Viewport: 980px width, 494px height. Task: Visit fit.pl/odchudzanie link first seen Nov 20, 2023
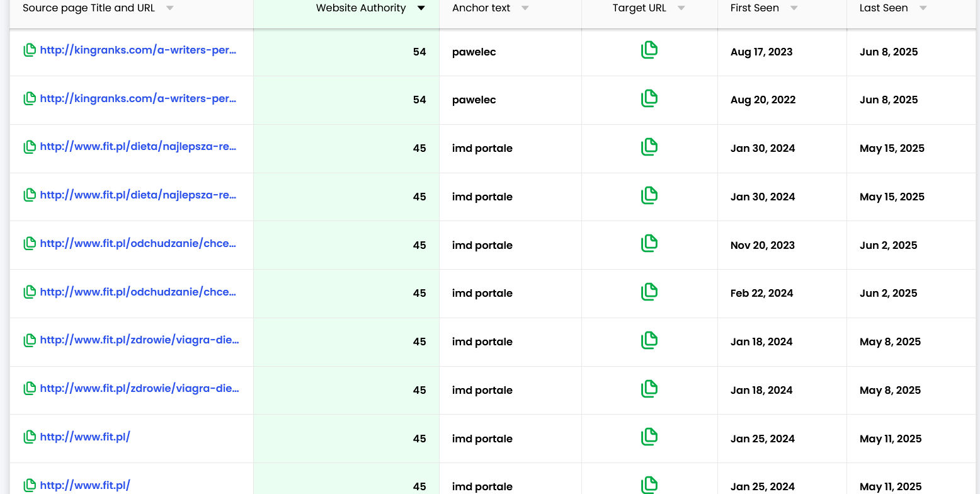click(138, 243)
